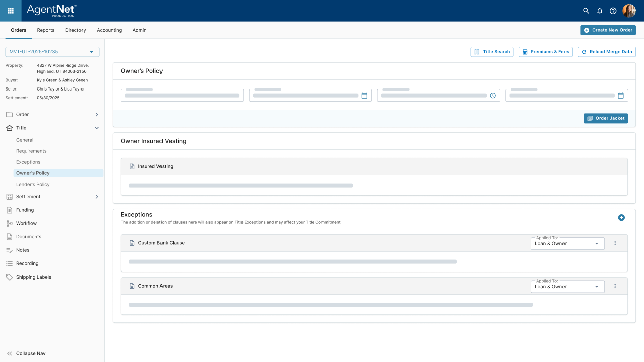This screenshot has height=362, width=644.
Task: Click calendar icon in second policy field
Action: (x=364, y=96)
